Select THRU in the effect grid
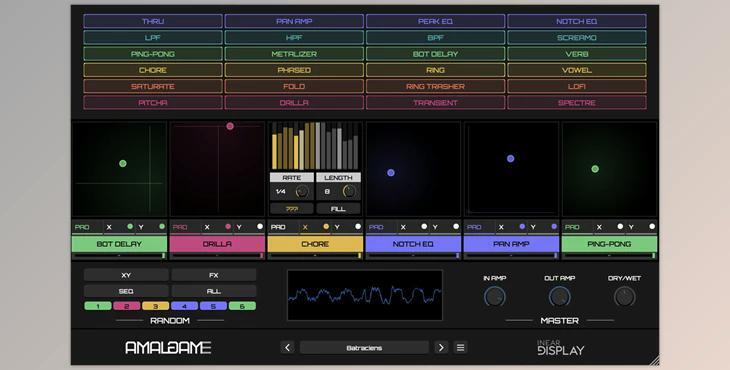Viewport: 730px width, 370px height. coord(153,21)
